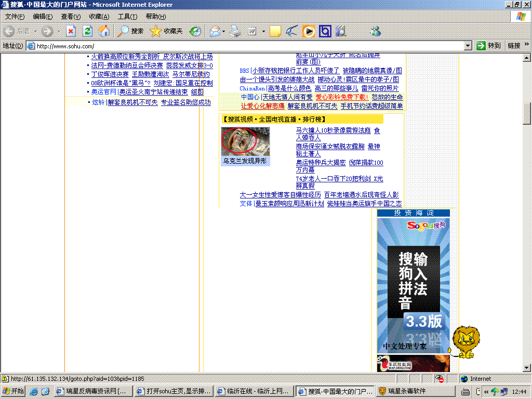Click the privacy eye icon in status bar
Image resolution: width=532 pixels, height=399 pixels.
click(x=440, y=379)
